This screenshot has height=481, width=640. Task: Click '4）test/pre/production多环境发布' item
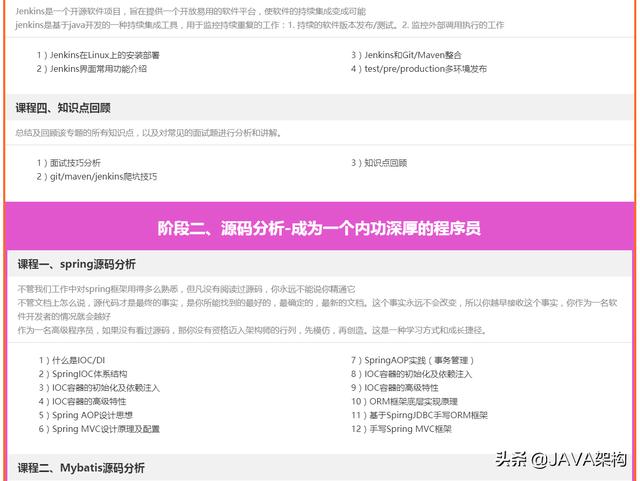[419, 69]
